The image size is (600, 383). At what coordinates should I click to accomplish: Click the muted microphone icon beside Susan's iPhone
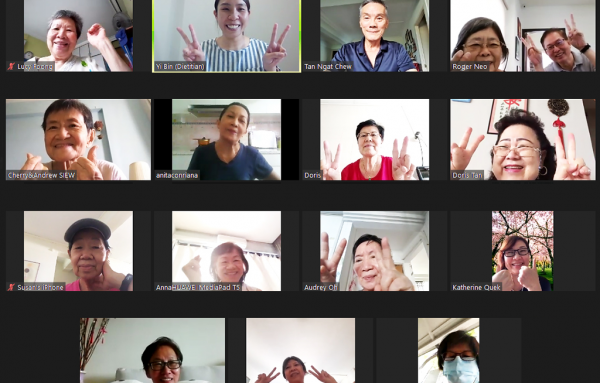pos(11,287)
